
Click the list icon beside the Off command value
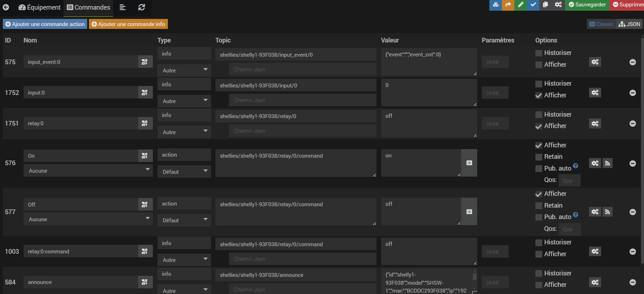click(x=469, y=212)
